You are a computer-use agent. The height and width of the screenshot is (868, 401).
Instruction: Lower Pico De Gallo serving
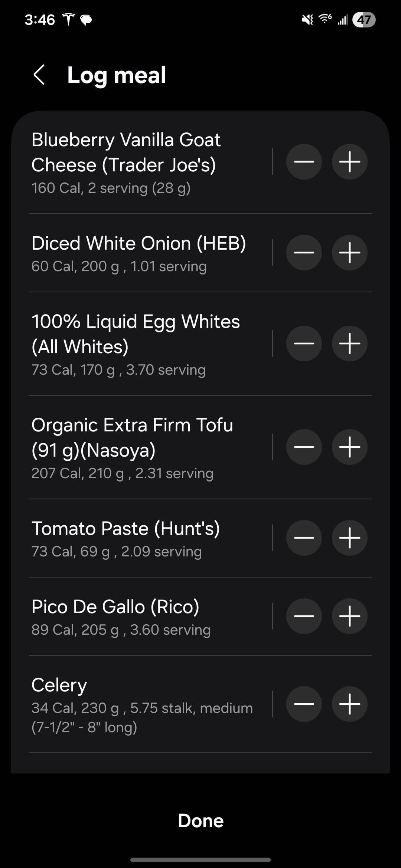click(x=304, y=616)
